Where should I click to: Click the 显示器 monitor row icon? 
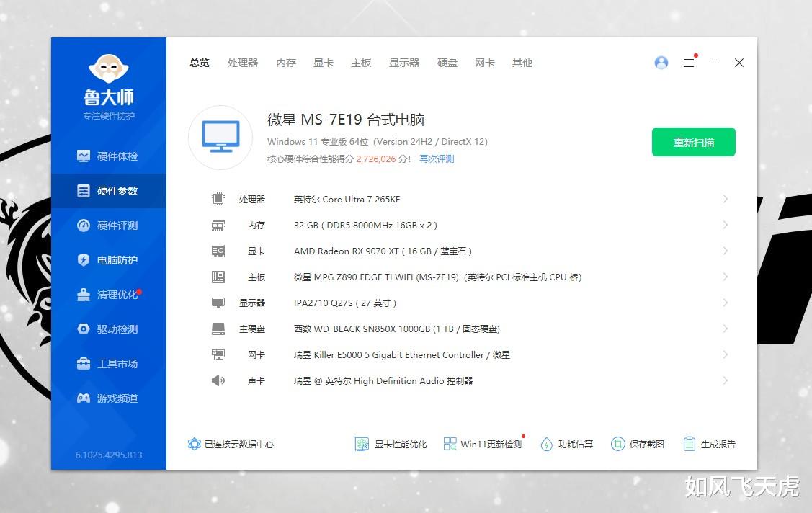(x=218, y=303)
